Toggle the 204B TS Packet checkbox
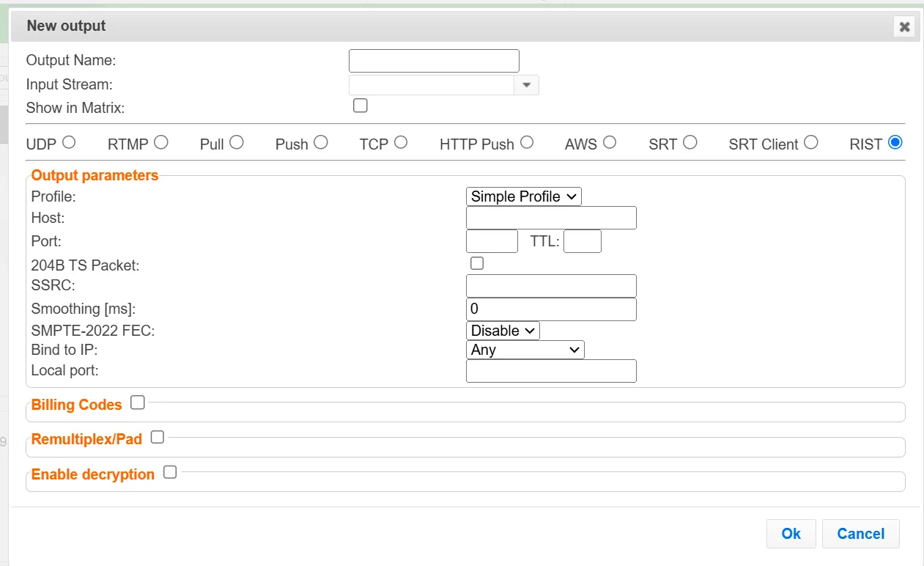 (477, 263)
